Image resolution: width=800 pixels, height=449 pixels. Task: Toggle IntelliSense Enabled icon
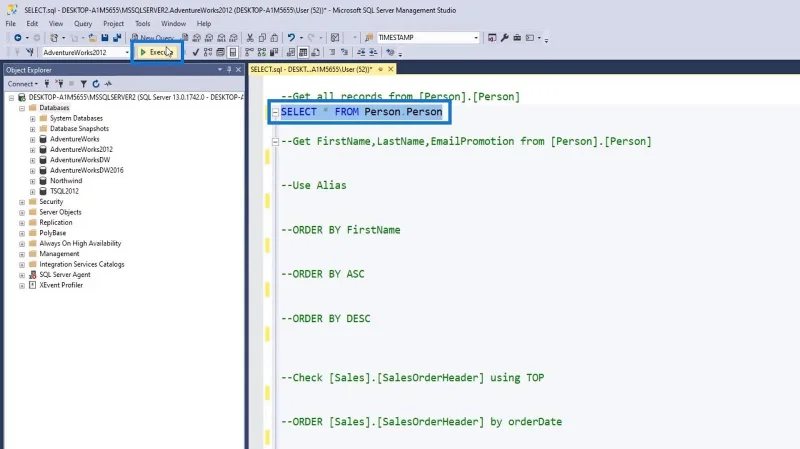[x=233, y=52]
